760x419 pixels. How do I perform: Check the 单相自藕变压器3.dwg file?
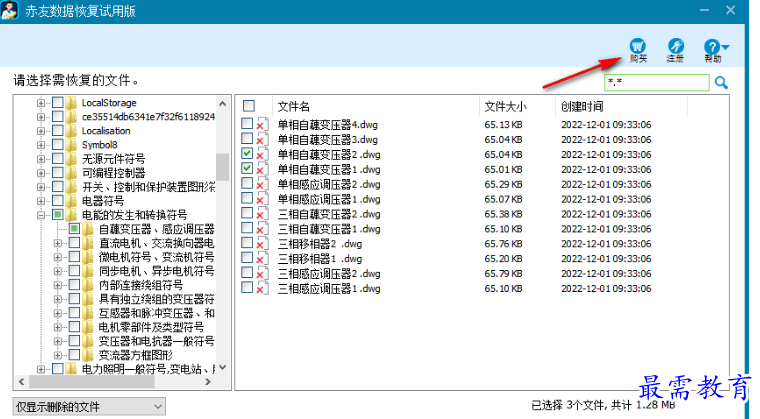(x=247, y=139)
